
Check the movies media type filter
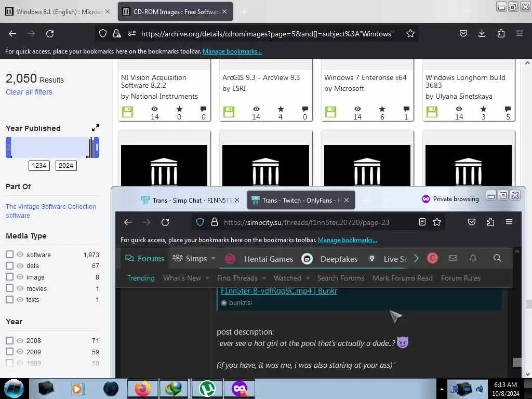point(9,288)
